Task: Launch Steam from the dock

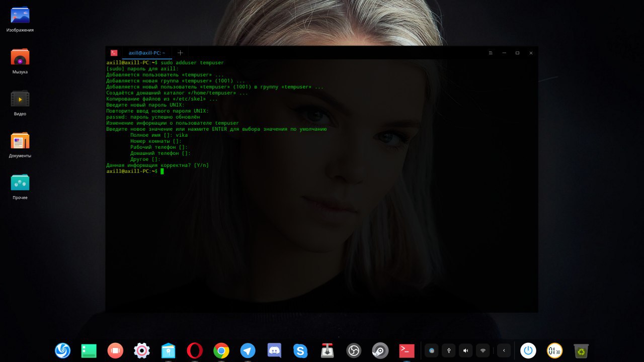Action: [x=380, y=350]
